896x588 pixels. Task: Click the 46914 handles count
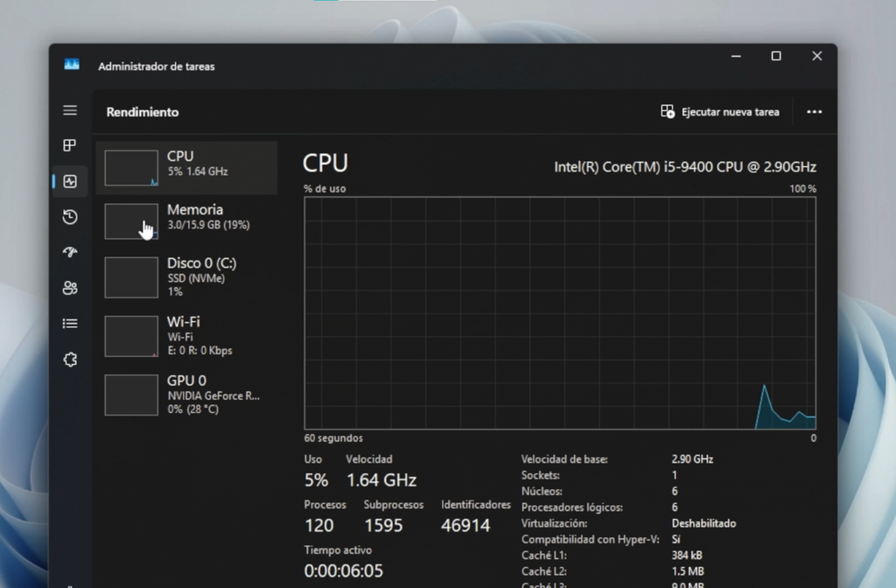(x=465, y=526)
